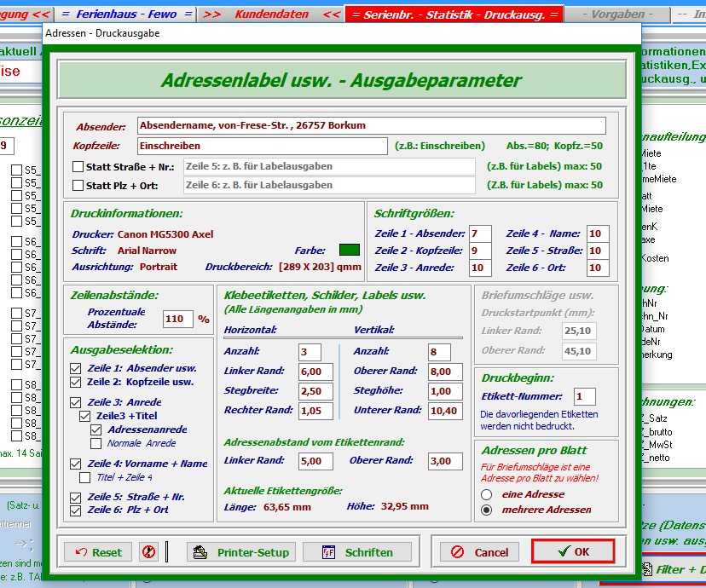Click the Prozentuale Abstände value field
Image resolution: width=706 pixels, height=588 pixels.
click(x=177, y=319)
